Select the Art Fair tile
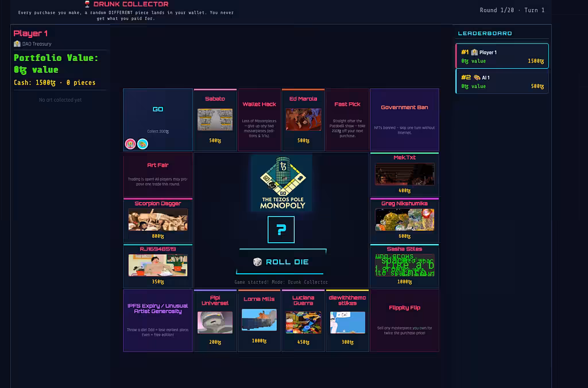The width and height of the screenshot is (588, 388). pyautogui.click(x=158, y=174)
